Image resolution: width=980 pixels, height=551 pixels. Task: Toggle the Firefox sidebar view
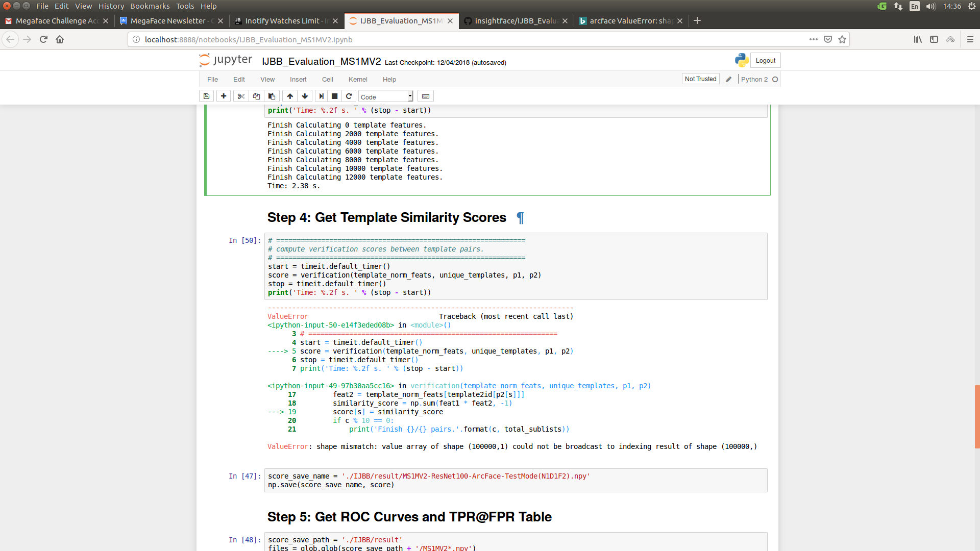click(x=934, y=39)
